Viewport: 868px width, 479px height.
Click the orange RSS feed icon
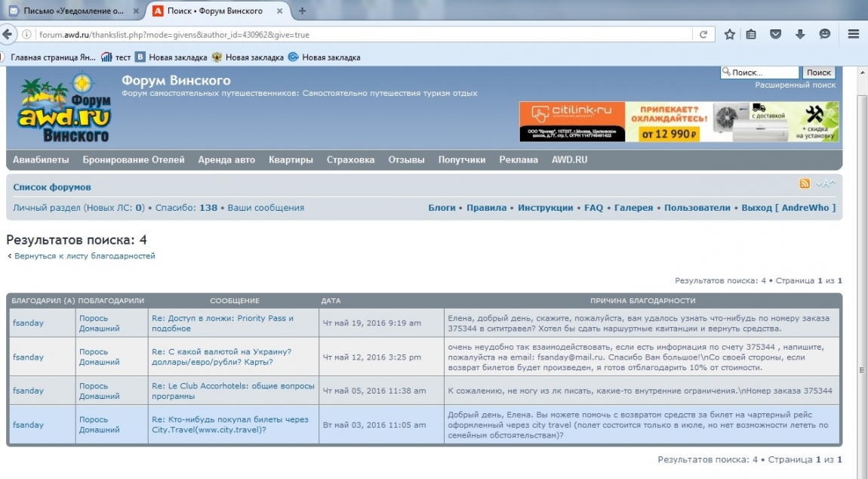coord(805,184)
